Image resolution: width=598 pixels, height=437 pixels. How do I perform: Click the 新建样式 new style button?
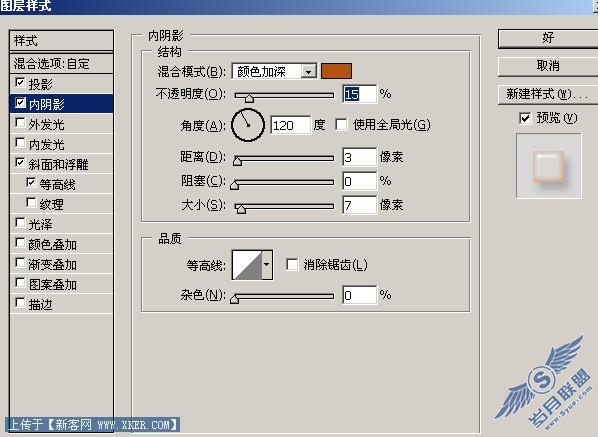(548, 94)
